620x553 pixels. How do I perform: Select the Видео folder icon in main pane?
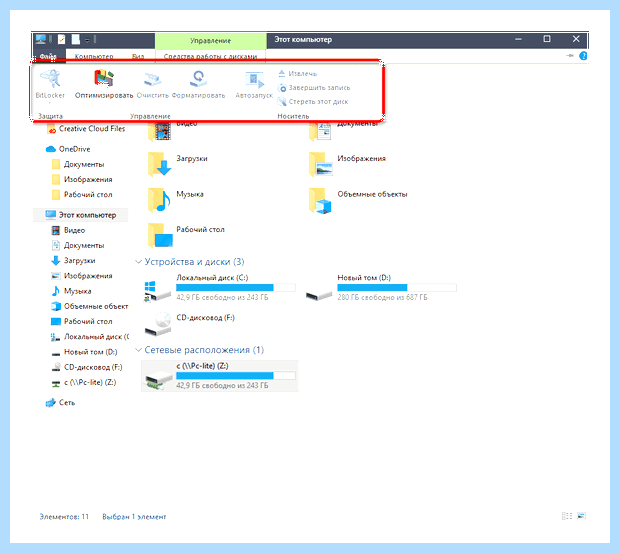tap(159, 131)
